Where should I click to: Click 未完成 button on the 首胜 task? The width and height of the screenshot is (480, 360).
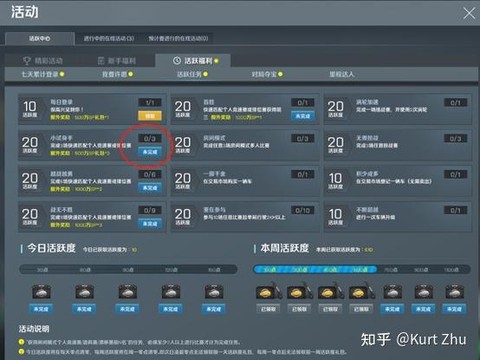point(303,116)
